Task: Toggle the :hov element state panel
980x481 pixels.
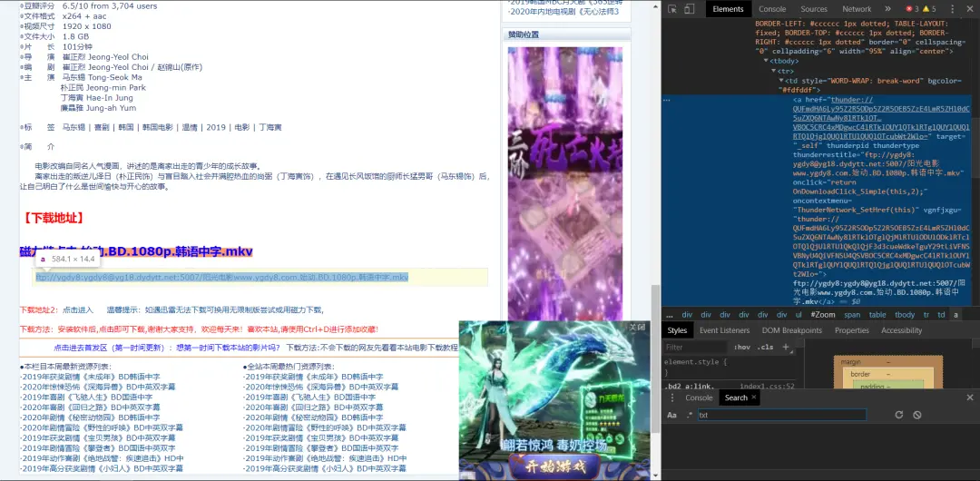Action: [742, 348]
